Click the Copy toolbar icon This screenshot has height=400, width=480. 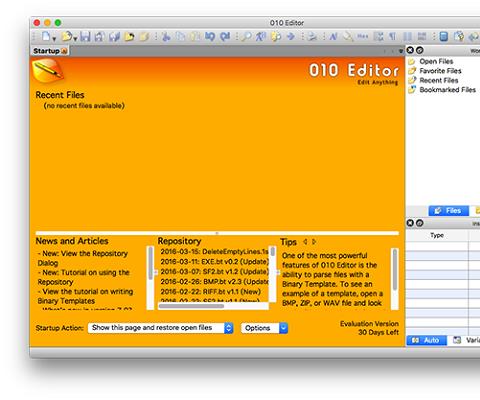click(x=180, y=36)
